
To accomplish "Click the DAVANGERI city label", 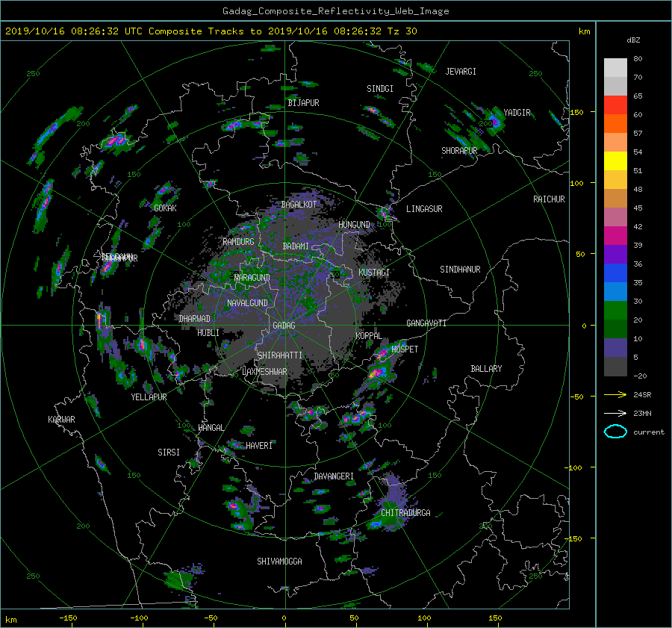I will [334, 476].
